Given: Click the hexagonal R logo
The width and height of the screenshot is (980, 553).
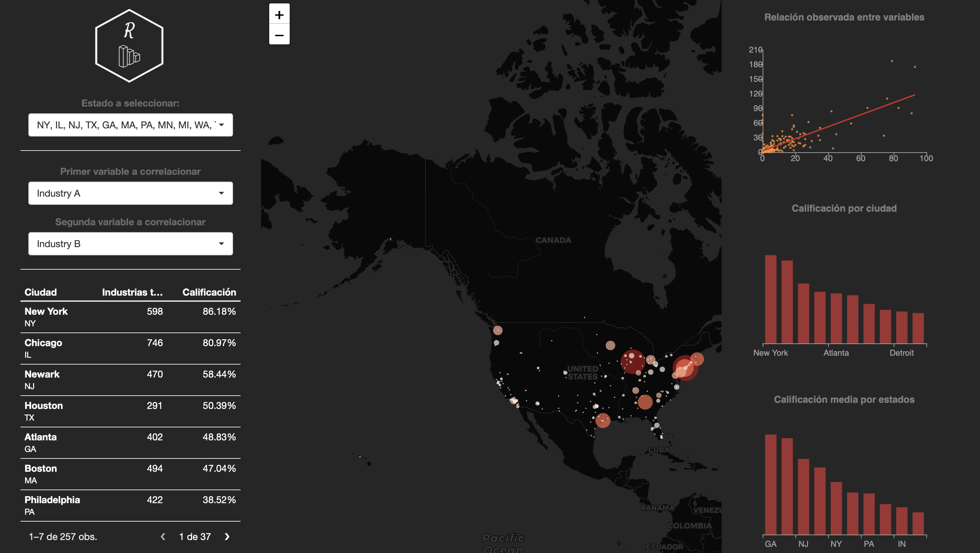Looking at the screenshot, I should tap(129, 46).
